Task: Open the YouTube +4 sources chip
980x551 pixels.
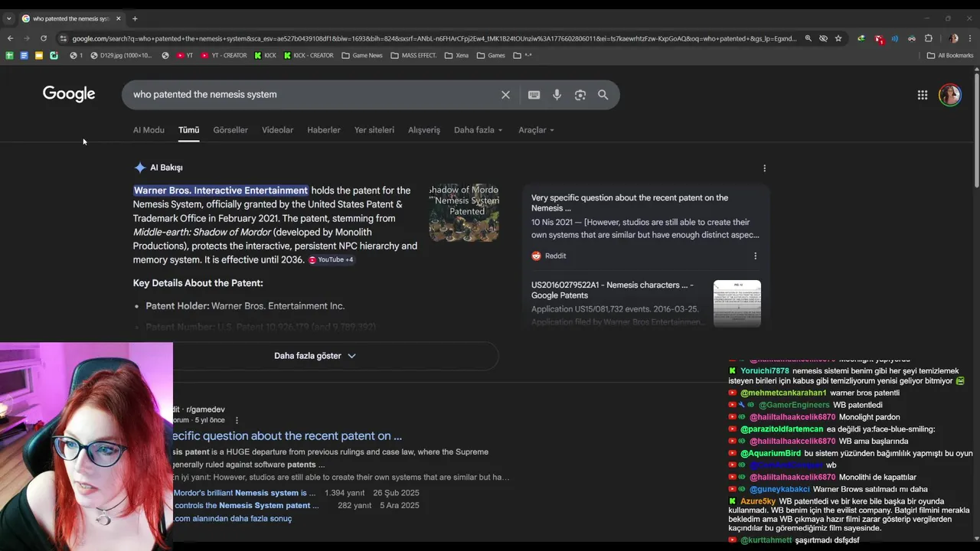Action: point(331,260)
